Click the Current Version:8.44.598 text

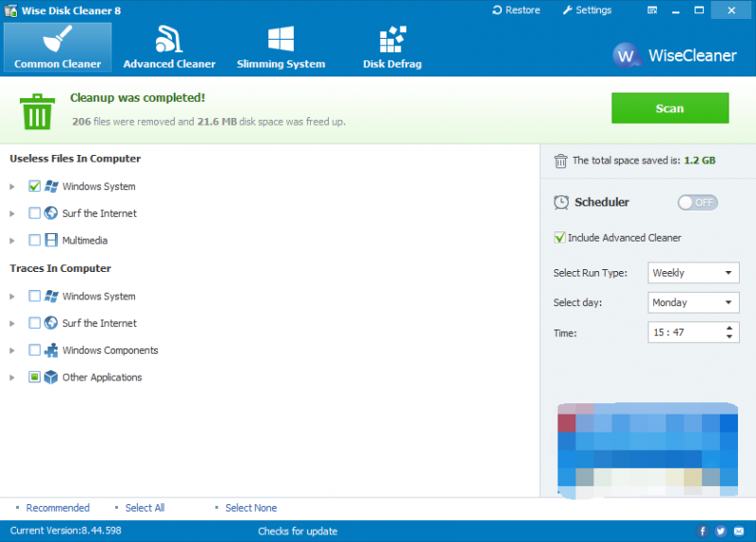(x=65, y=531)
